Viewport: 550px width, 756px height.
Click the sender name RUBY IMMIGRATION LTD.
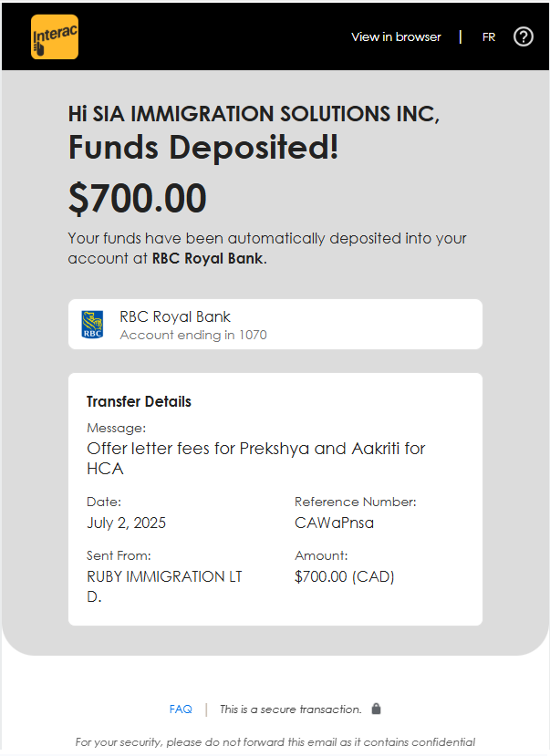(164, 586)
